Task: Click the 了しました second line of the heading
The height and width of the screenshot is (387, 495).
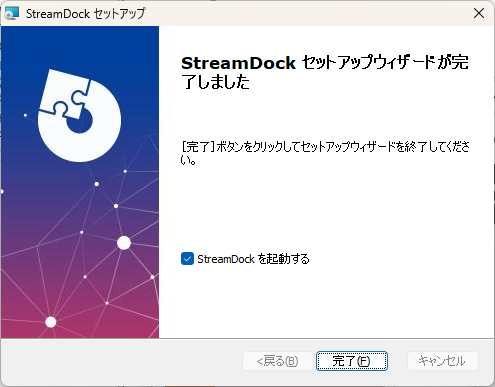Action: pos(215,82)
